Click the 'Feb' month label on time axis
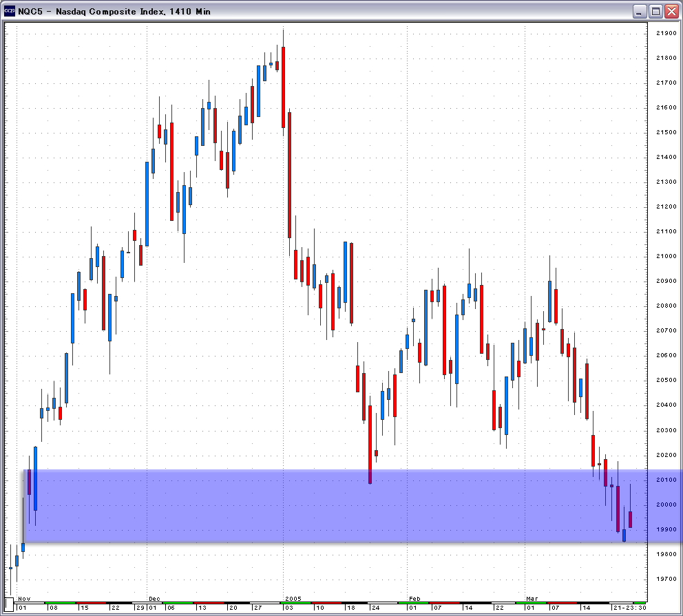This screenshot has height=616, width=683. (x=414, y=599)
